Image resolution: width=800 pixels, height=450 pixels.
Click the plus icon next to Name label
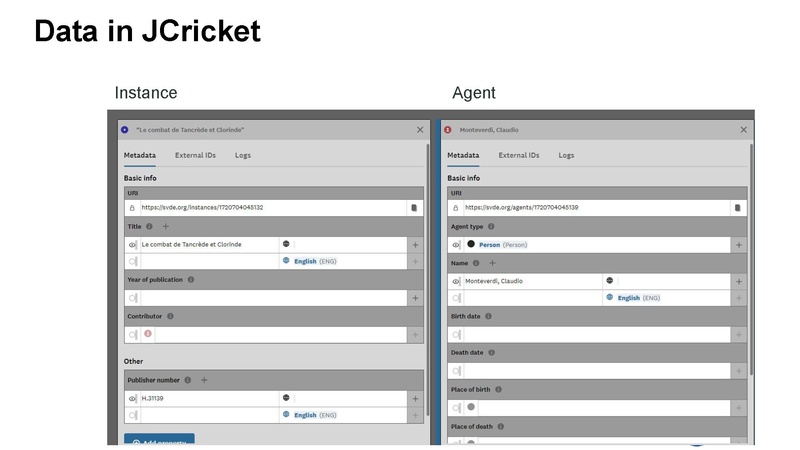(x=491, y=263)
